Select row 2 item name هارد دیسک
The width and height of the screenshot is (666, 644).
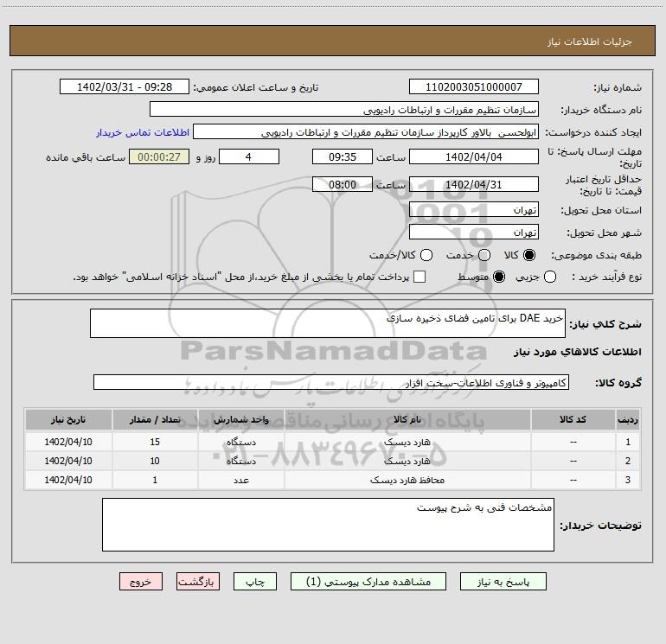407,461
